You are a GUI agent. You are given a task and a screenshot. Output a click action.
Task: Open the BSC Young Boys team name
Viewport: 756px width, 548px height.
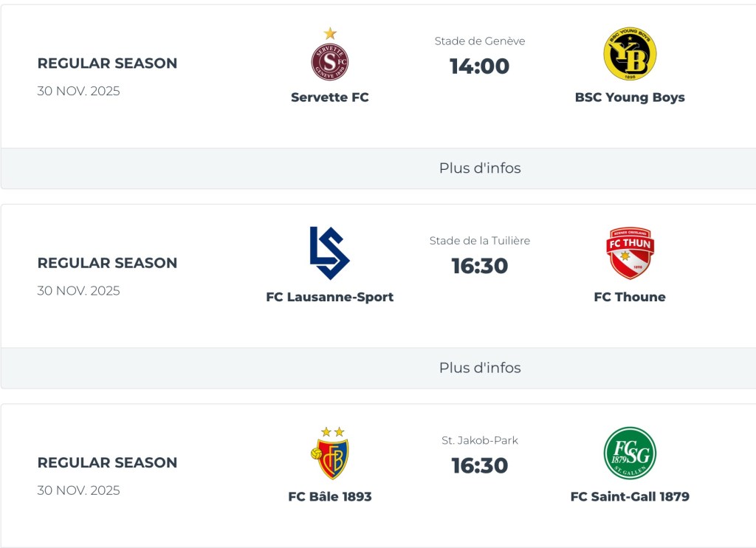630,97
